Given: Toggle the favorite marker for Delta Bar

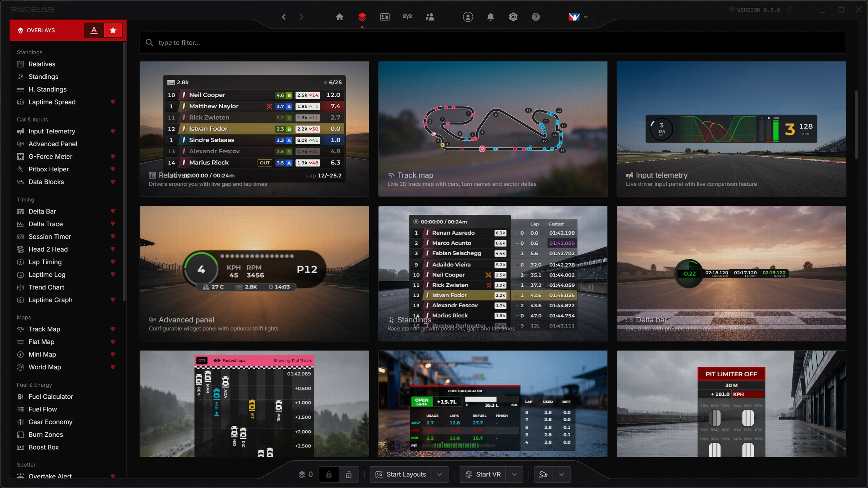Looking at the screenshot, I should pyautogui.click(x=113, y=211).
